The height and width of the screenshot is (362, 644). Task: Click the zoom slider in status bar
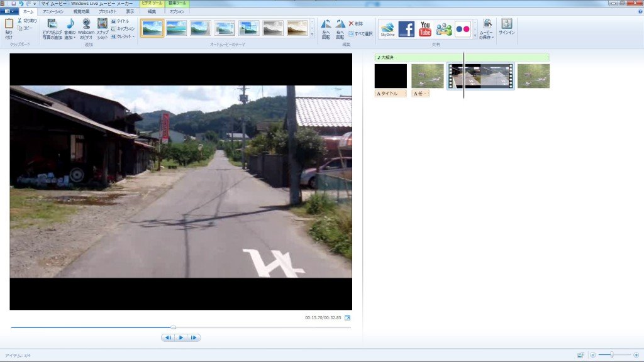(611, 355)
